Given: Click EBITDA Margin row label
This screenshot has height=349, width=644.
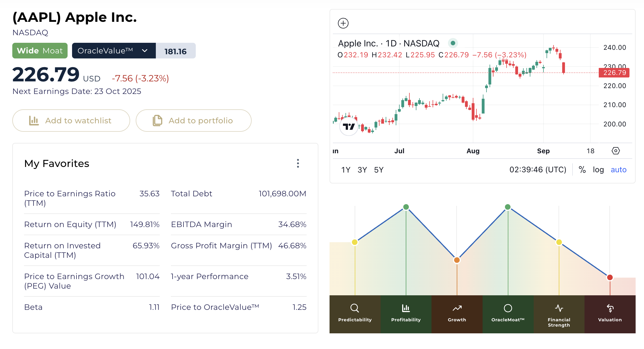Looking at the screenshot, I should [201, 224].
